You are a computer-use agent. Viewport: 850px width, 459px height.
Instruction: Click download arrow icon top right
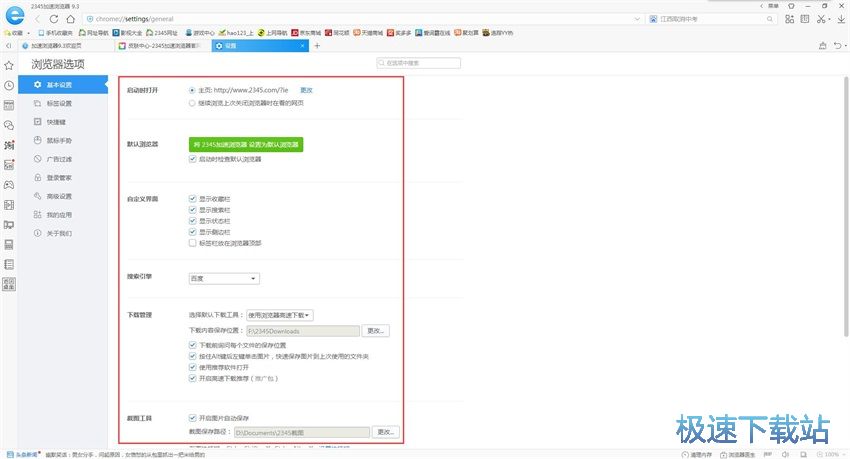pos(841,19)
